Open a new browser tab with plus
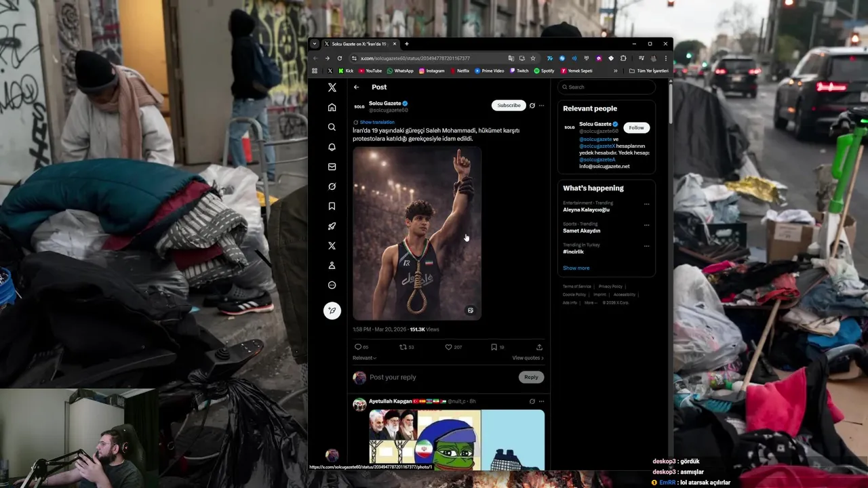The image size is (868, 488). (x=406, y=44)
